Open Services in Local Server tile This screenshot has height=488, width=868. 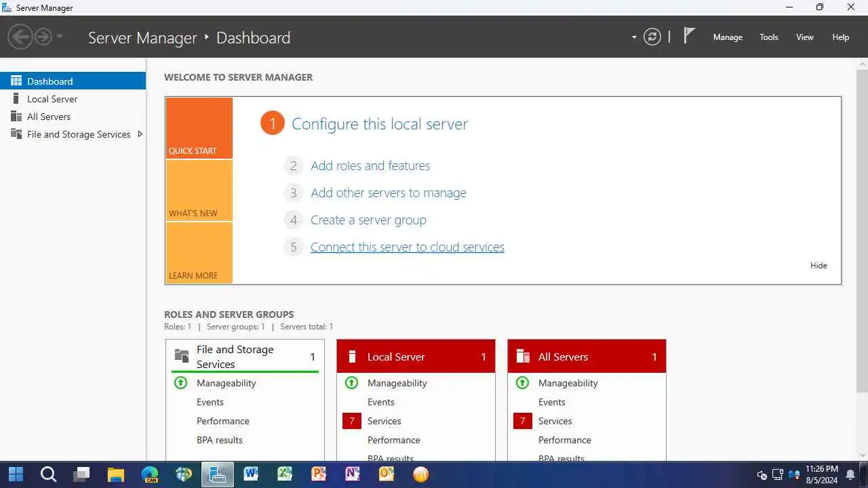(x=384, y=421)
